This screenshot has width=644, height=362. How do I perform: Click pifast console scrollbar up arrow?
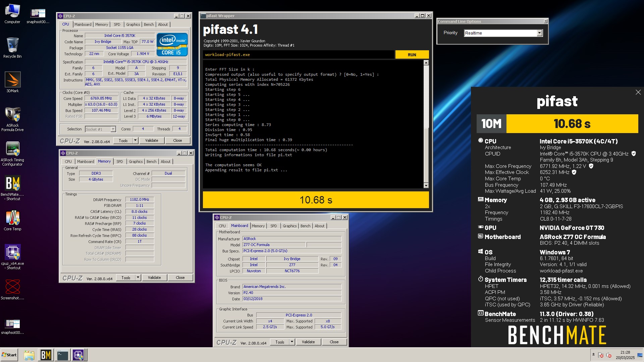tap(426, 63)
